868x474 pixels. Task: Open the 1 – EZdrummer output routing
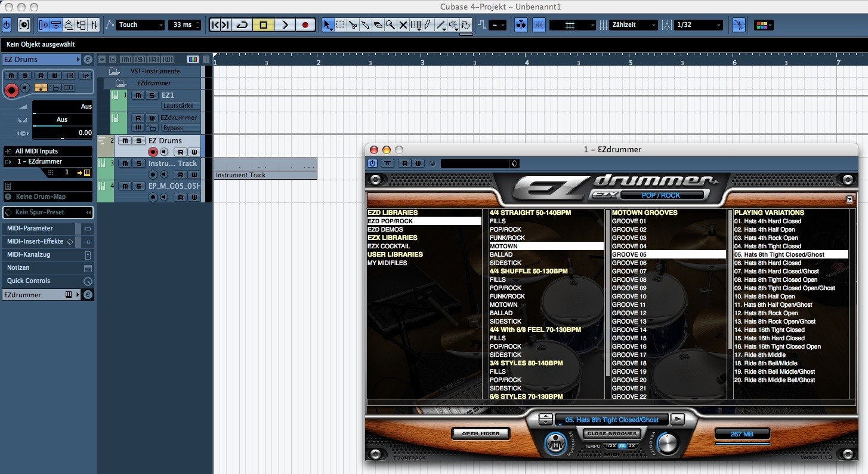(48, 162)
